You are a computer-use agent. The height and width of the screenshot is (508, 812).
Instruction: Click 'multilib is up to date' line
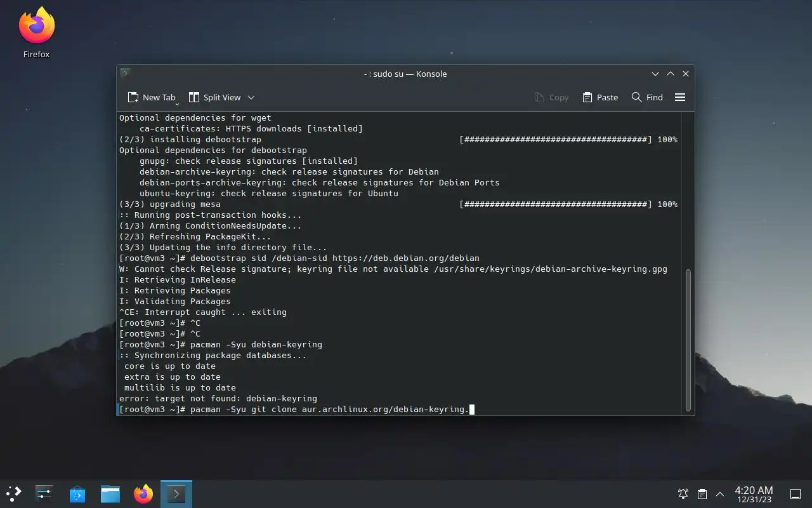180,387
